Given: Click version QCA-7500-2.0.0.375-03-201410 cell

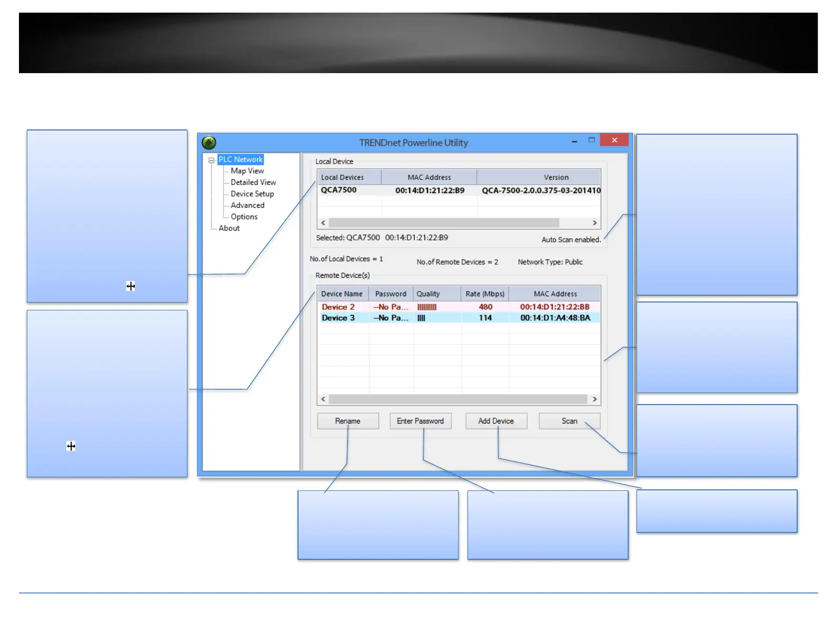Looking at the screenshot, I should (x=541, y=190).
